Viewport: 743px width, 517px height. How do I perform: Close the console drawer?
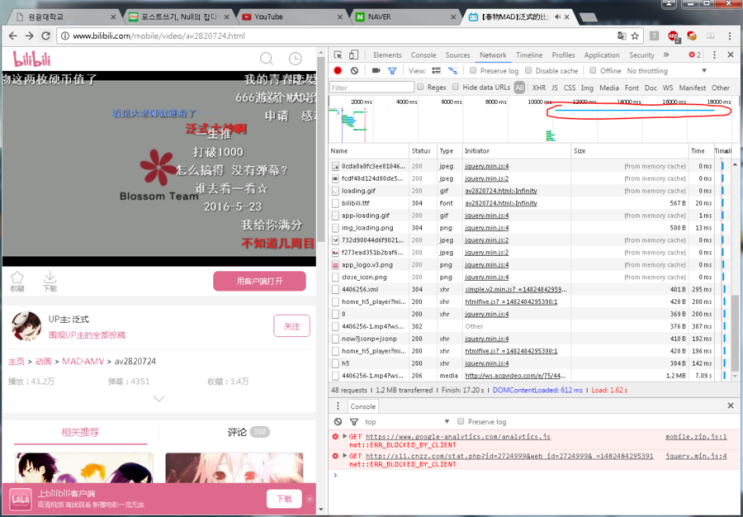(730, 406)
